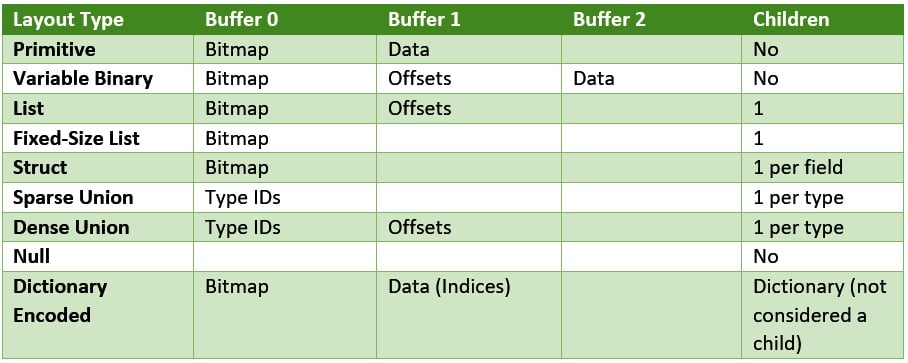Image resolution: width=908 pixels, height=363 pixels.
Task: Click the Dense Union row label
Action: pyautogui.click(x=98, y=227)
